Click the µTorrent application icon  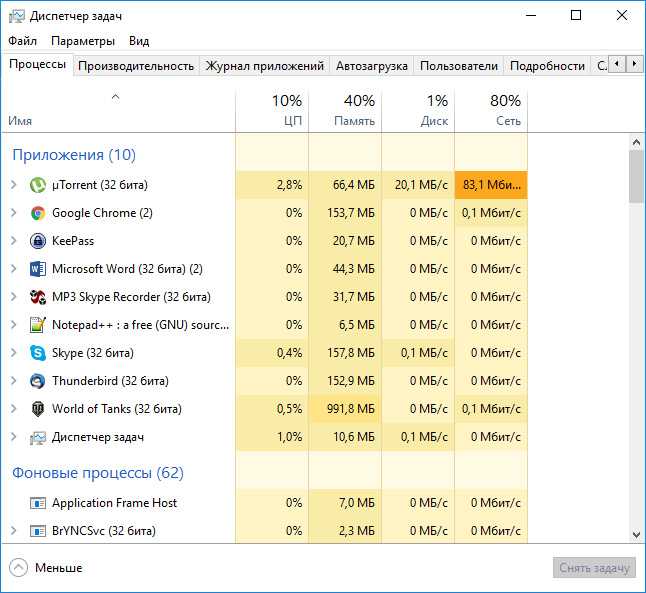[x=38, y=185]
